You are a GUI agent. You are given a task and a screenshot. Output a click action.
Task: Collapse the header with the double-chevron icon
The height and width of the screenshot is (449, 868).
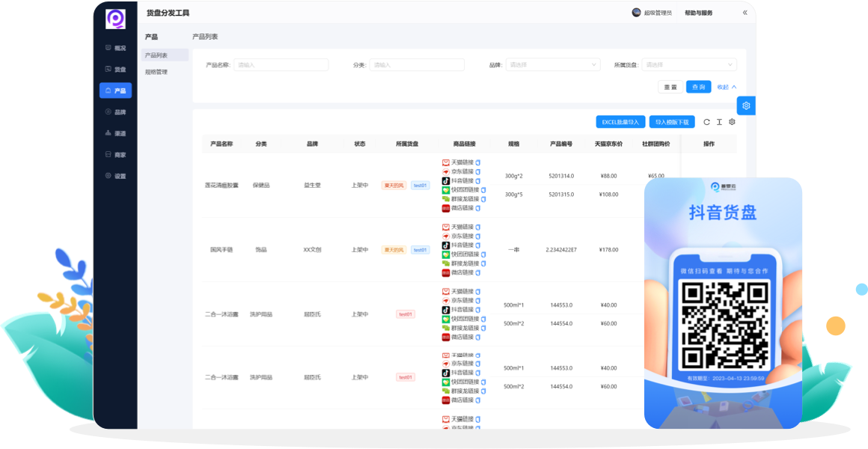745,13
